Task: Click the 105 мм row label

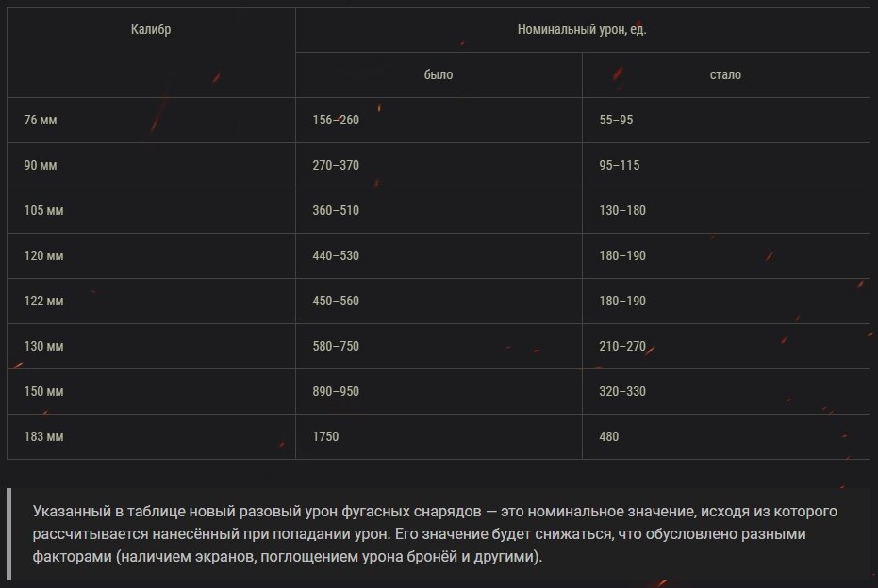Action: click(x=43, y=210)
